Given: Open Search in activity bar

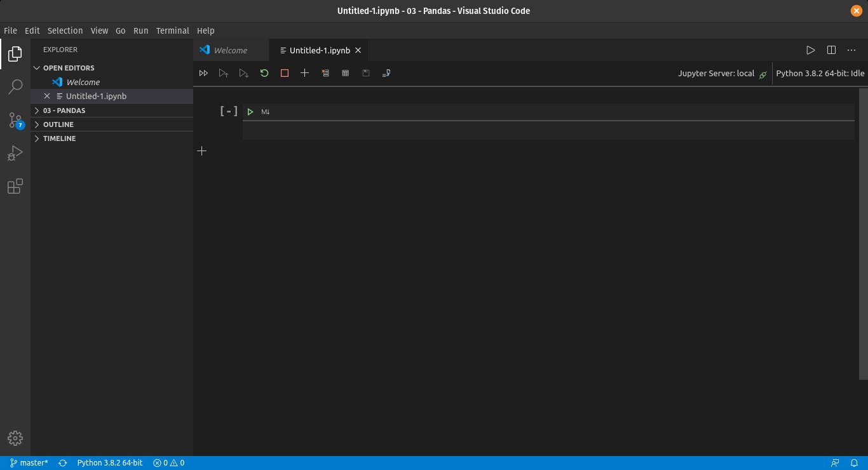Looking at the screenshot, I should 15,87.
